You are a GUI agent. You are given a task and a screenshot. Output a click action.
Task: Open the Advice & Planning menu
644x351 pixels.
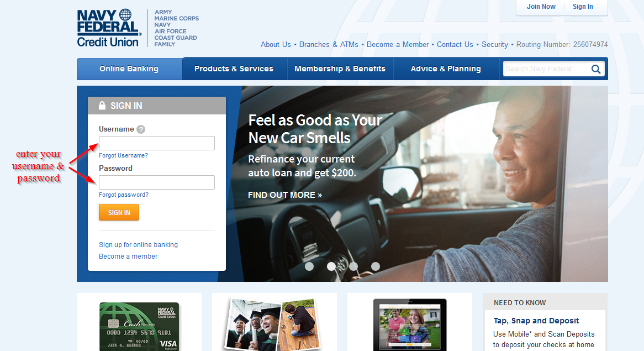446,69
